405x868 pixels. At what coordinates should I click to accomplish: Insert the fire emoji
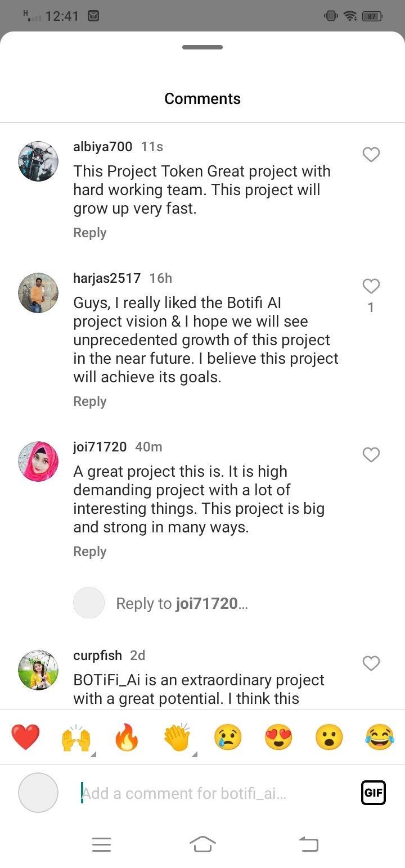[127, 738]
